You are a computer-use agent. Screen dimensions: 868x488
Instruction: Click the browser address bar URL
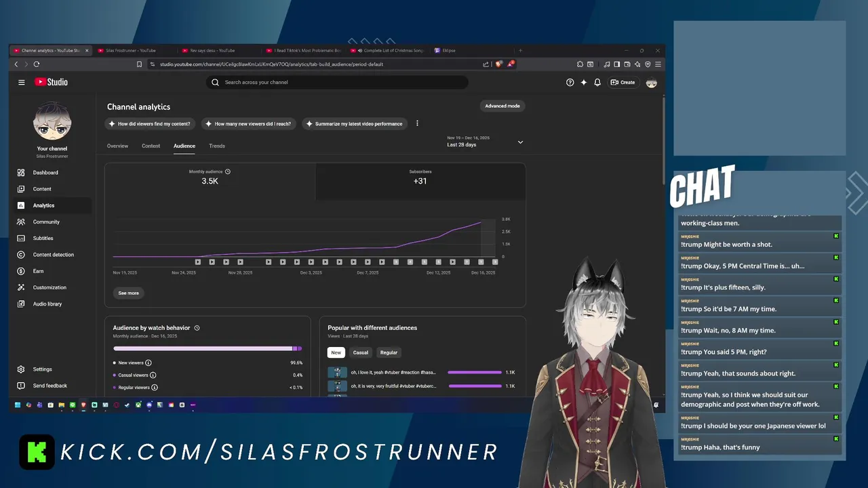(x=271, y=64)
